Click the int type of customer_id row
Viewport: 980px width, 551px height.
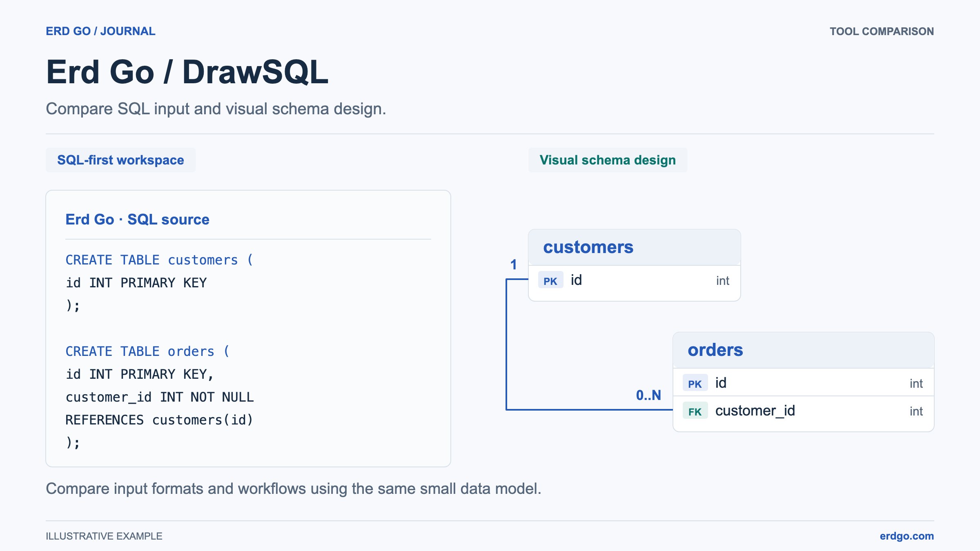[x=916, y=411]
